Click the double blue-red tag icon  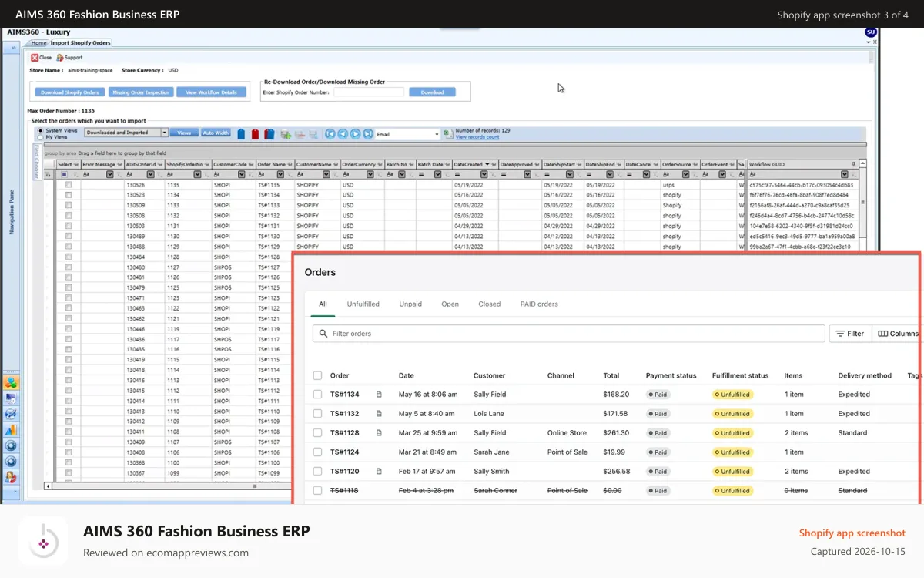269,134
